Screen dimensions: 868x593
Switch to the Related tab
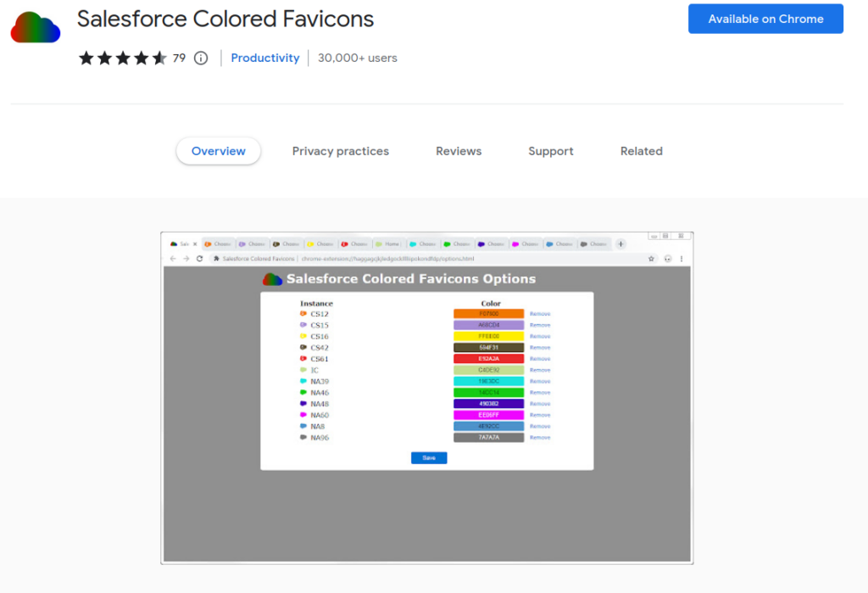point(641,151)
